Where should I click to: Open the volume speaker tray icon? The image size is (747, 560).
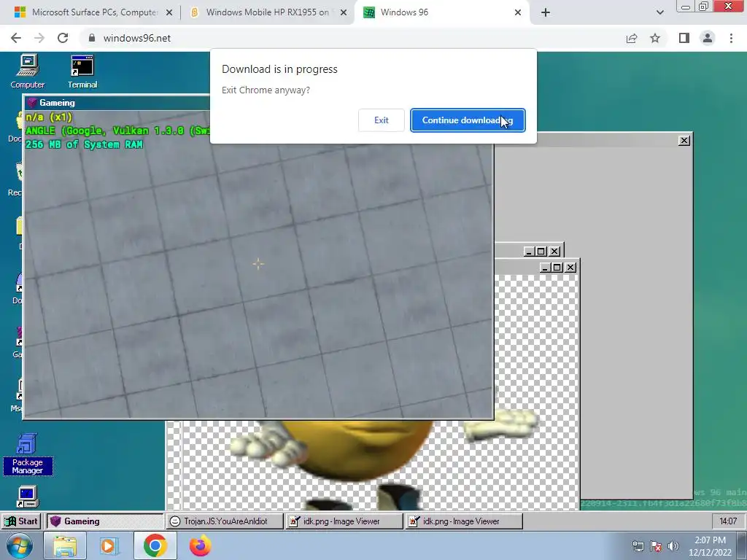(x=673, y=546)
